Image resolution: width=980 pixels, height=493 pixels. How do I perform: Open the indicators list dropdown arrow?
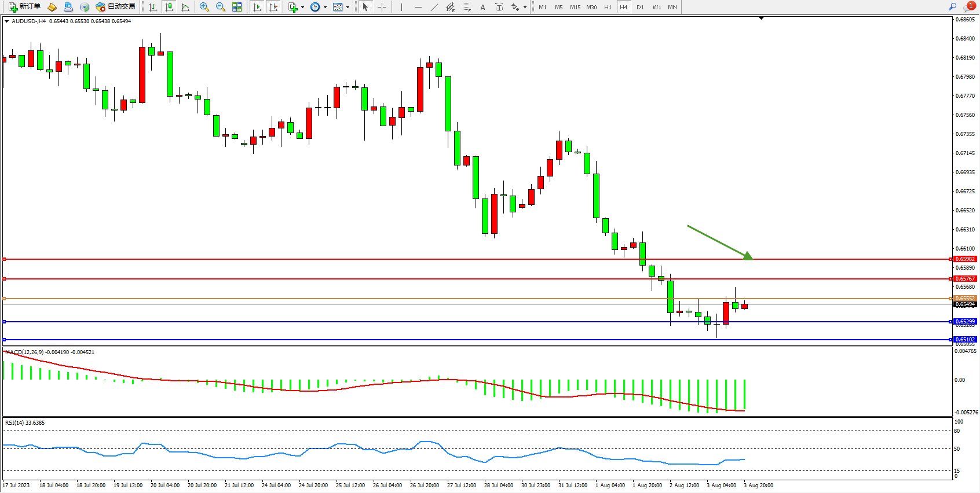302,8
